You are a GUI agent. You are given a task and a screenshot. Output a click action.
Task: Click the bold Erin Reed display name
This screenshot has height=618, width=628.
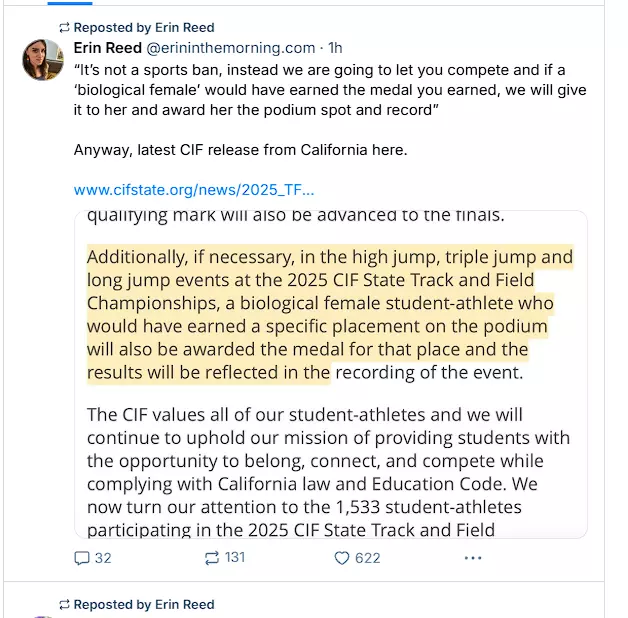pyautogui.click(x=108, y=47)
